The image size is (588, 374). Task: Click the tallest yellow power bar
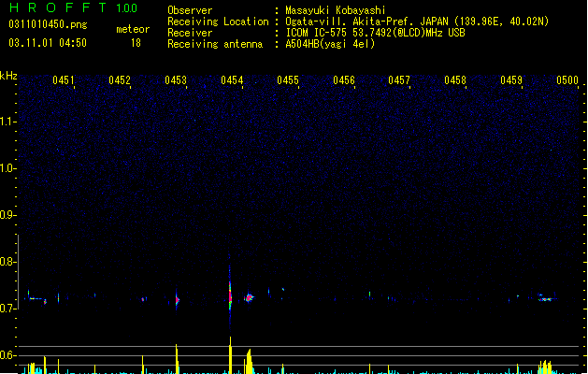click(230, 355)
